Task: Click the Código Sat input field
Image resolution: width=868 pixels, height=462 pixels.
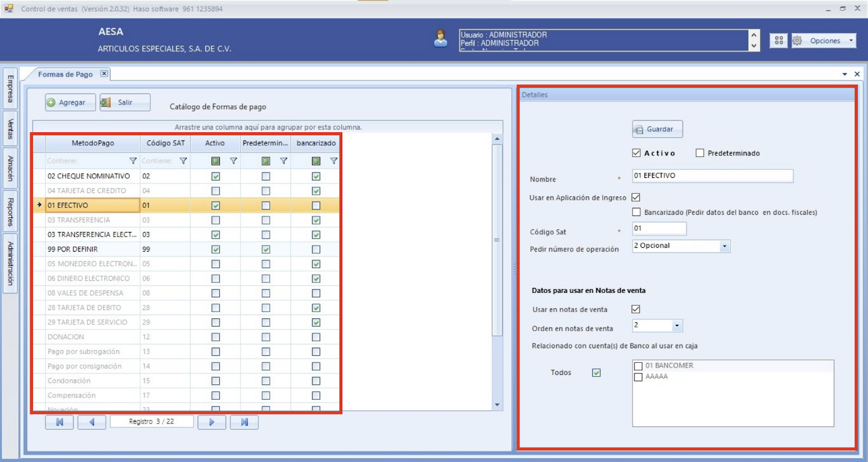Action: pos(659,228)
